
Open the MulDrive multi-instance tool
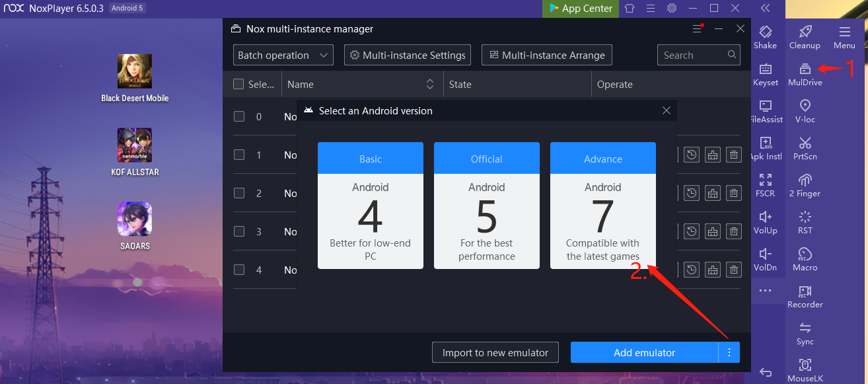coord(805,73)
